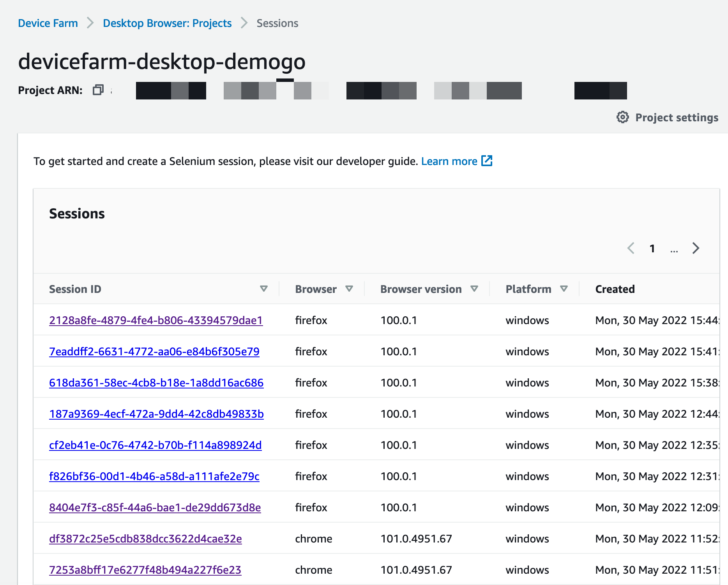
Task: Sort by Platform column arrow
Action: 564,289
